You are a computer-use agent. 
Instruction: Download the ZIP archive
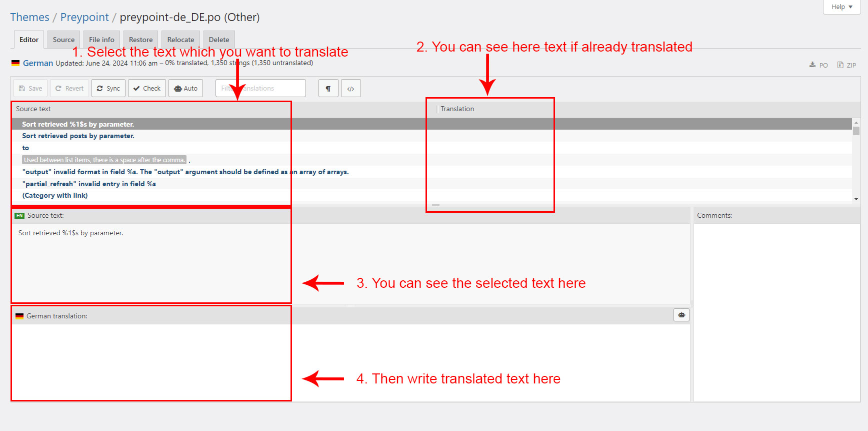click(x=846, y=65)
